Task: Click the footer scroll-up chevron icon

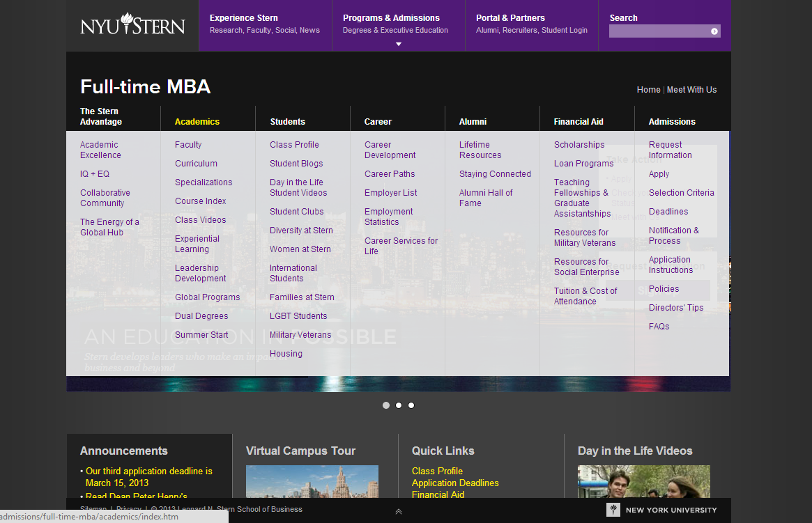Action: click(399, 512)
